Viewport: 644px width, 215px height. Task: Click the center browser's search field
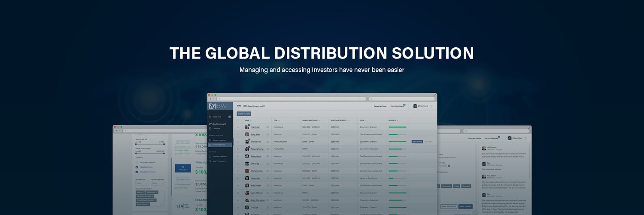[x=401, y=99]
